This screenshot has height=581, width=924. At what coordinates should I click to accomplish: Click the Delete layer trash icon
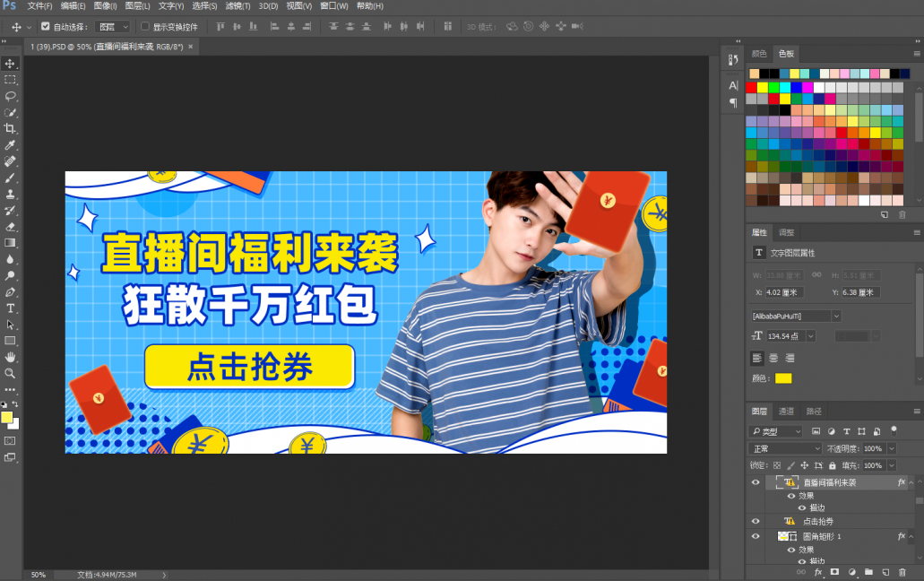point(902,572)
